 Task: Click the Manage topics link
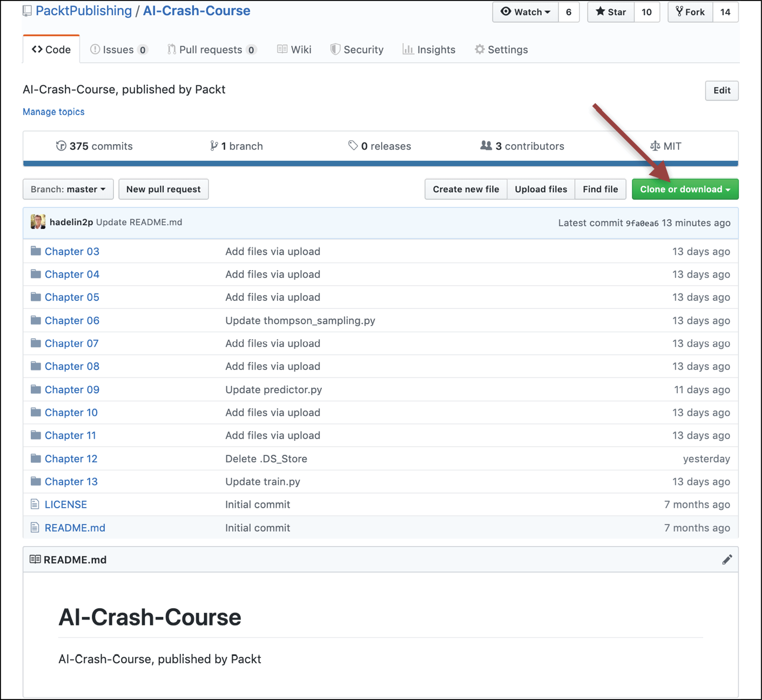tap(53, 112)
